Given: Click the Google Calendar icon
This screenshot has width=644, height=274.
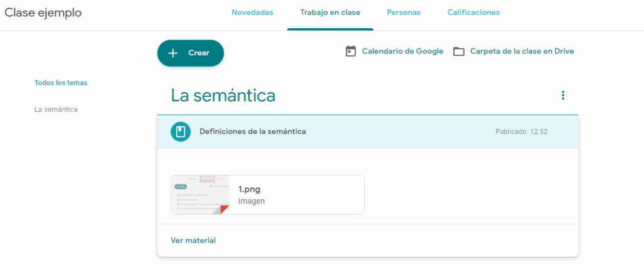Looking at the screenshot, I should point(351,52).
